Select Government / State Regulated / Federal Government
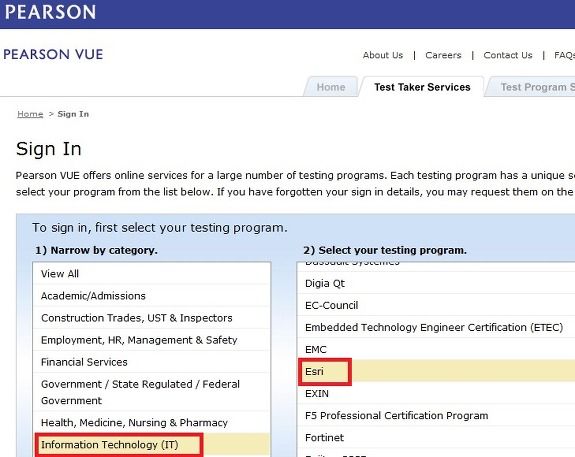Image resolution: width=575 pixels, height=457 pixels. coord(152,392)
